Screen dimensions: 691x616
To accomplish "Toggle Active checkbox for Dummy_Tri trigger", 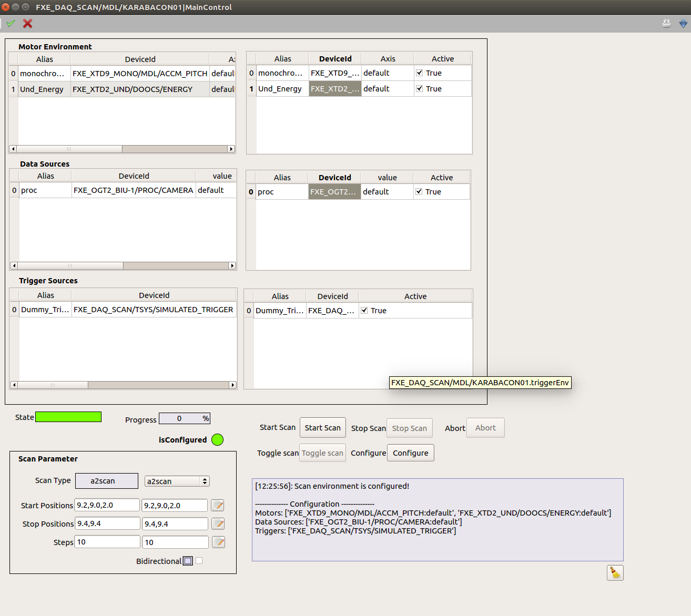I will pos(364,311).
